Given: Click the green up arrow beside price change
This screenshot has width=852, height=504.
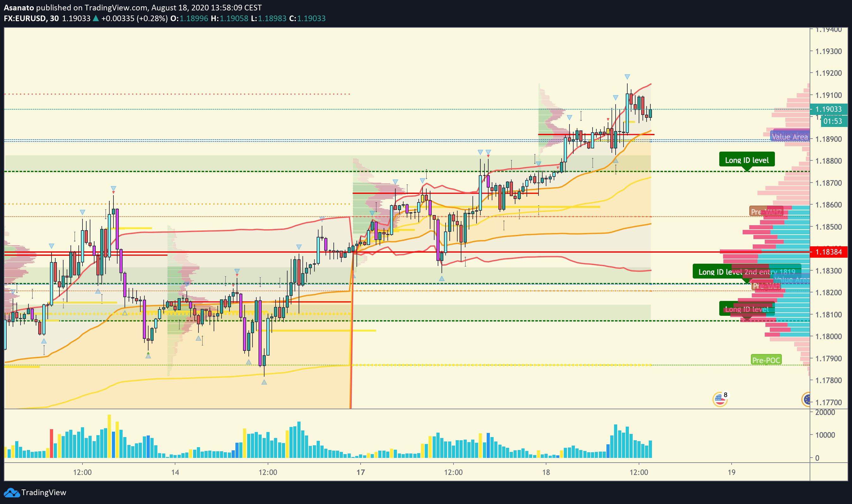Looking at the screenshot, I should tap(96, 18).
